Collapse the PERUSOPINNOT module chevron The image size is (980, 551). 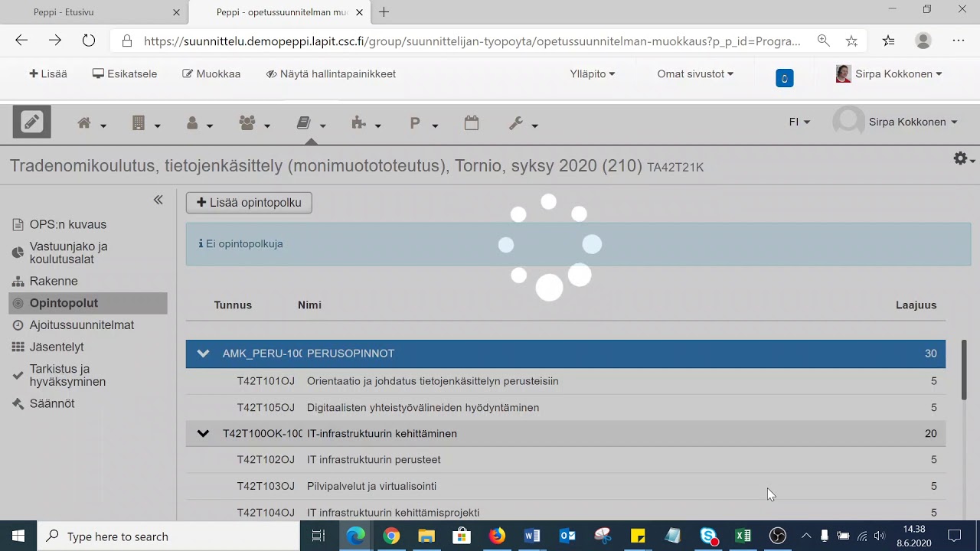point(203,354)
